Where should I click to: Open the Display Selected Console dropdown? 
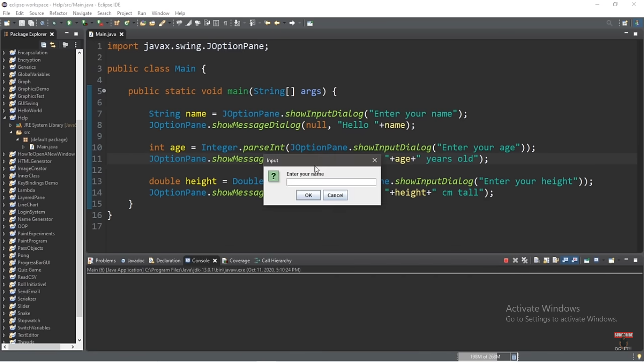tap(603, 261)
